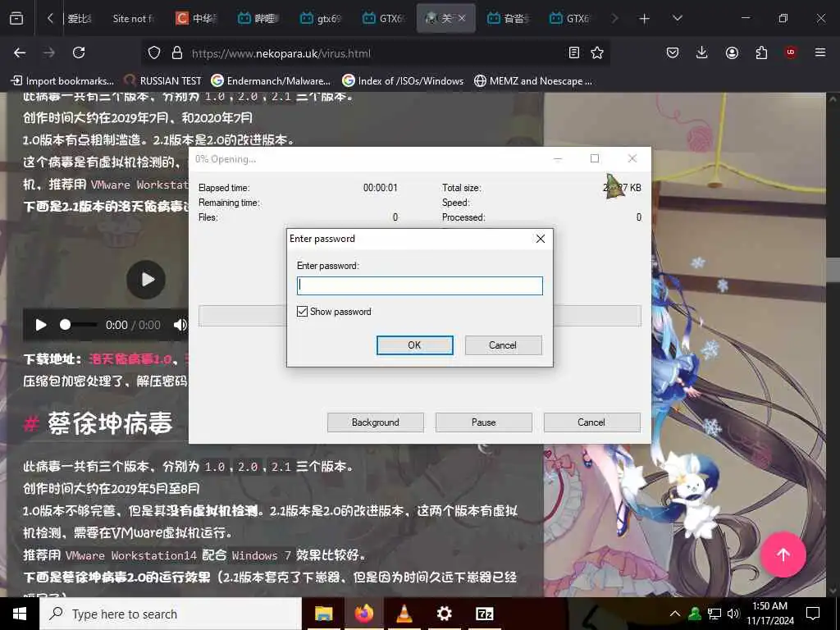Click the Enter password text field
This screenshot has height=630, width=840.
point(419,285)
